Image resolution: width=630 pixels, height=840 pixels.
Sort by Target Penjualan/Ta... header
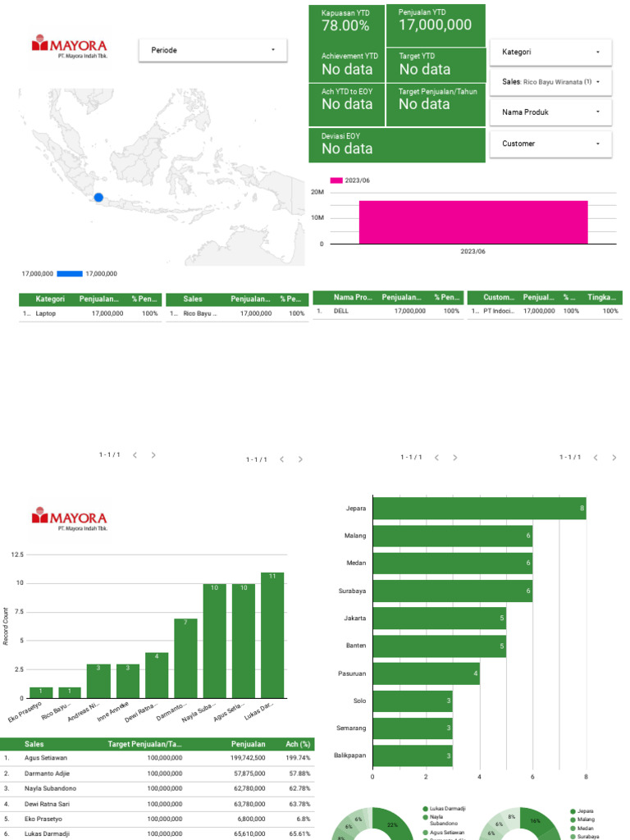[144, 744]
